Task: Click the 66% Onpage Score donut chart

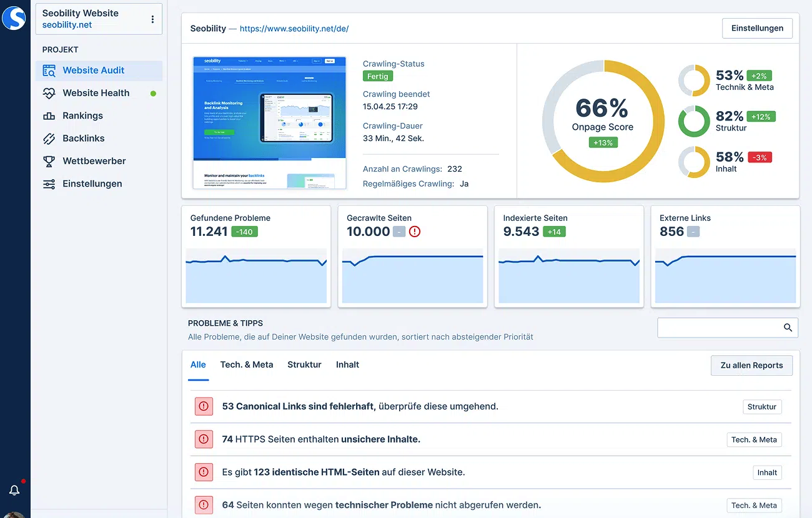Action: coord(603,122)
